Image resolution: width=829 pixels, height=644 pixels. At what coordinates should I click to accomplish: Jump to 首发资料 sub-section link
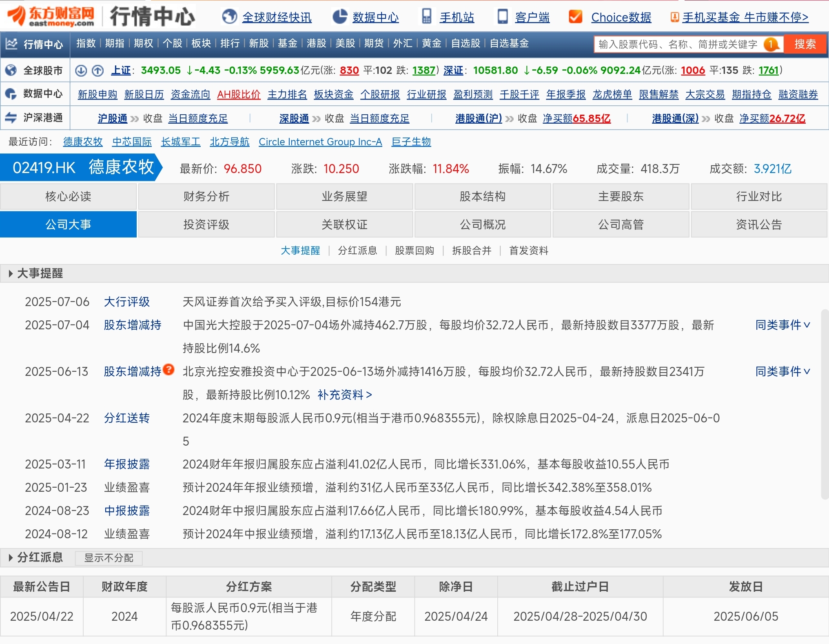coord(529,250)
